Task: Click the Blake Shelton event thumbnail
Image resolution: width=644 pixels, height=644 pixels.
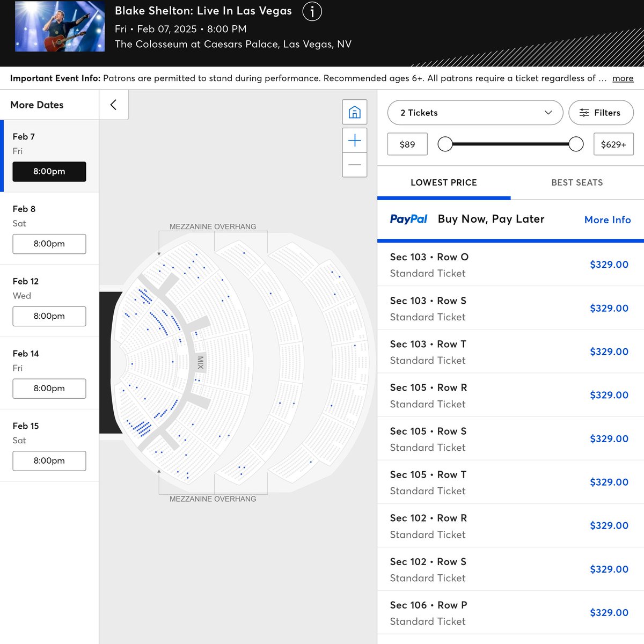Action: point(60,26)
